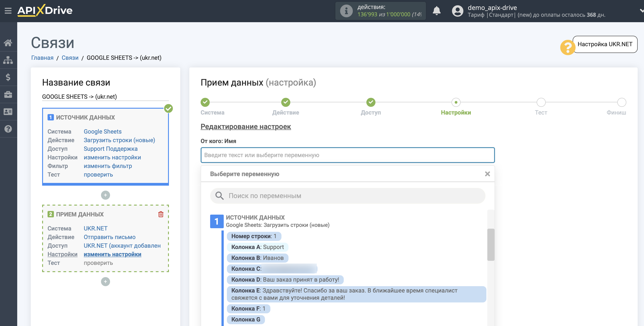Open the actions info icon

click(346, 11)
